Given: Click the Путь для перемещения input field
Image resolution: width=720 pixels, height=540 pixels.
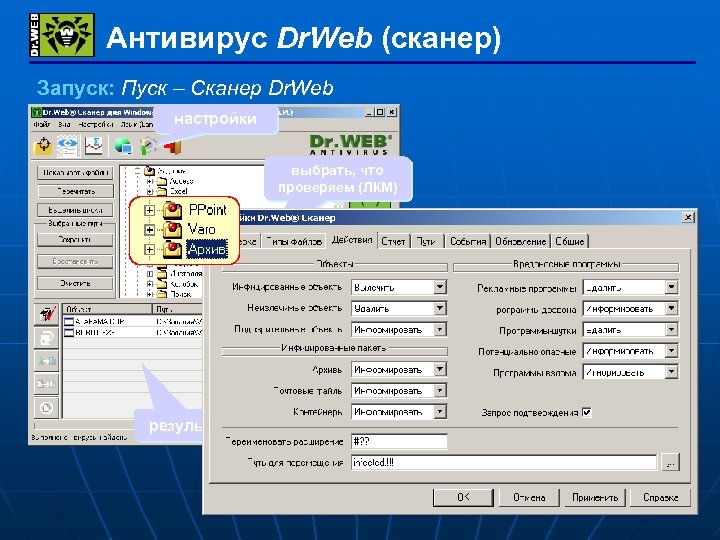Looking at the screenshot, I should click(503, 462).
